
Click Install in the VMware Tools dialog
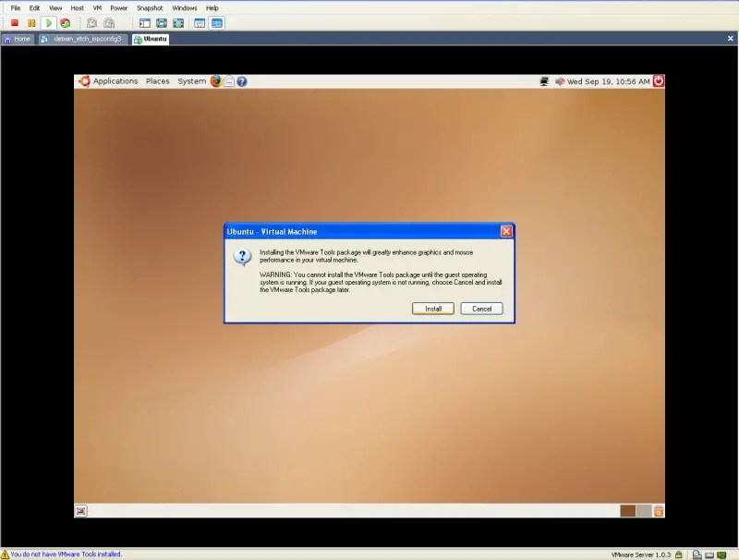[x=433, y=309]
